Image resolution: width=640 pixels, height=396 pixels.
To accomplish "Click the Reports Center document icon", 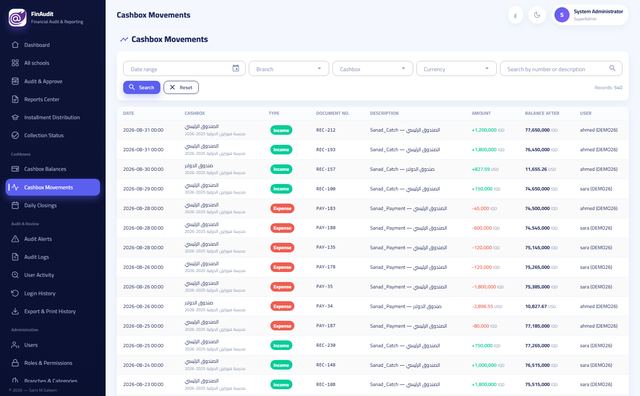I will coord(15,99).
